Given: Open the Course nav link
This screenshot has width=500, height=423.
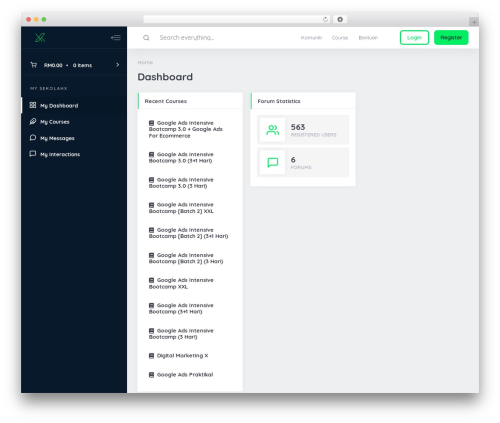Looking at the screenshot, I should 340,38.
